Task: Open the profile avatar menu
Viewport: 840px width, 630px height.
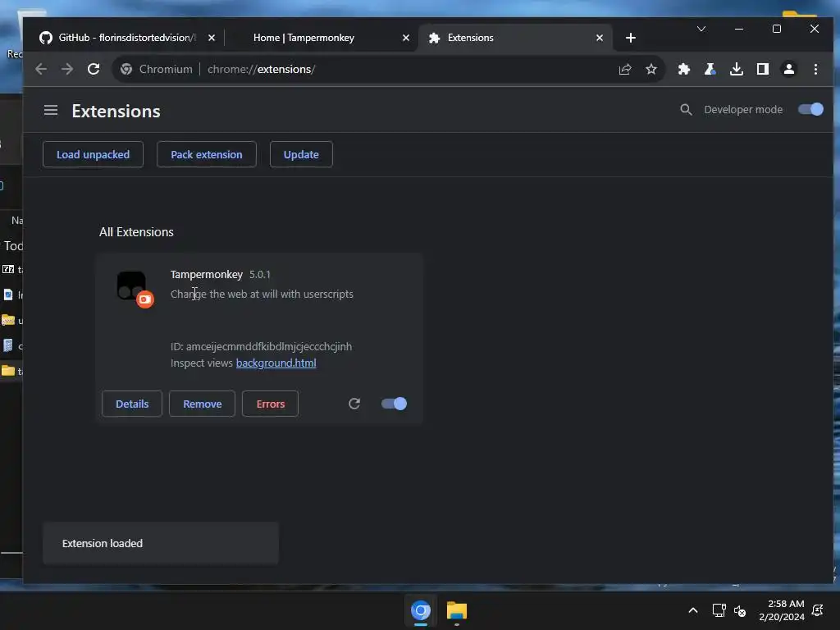Action: pos(789,69)
